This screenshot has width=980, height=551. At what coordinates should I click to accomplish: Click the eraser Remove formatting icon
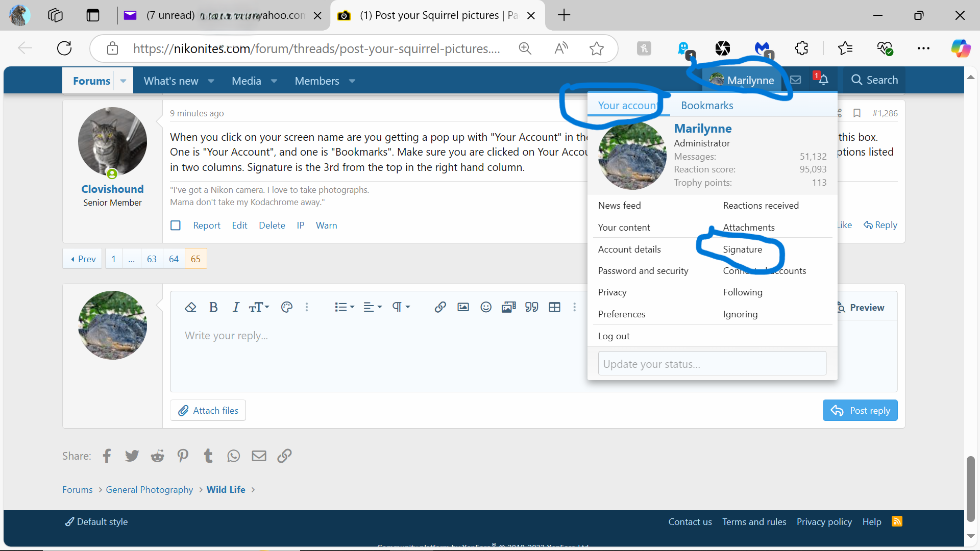pos(190,307)
